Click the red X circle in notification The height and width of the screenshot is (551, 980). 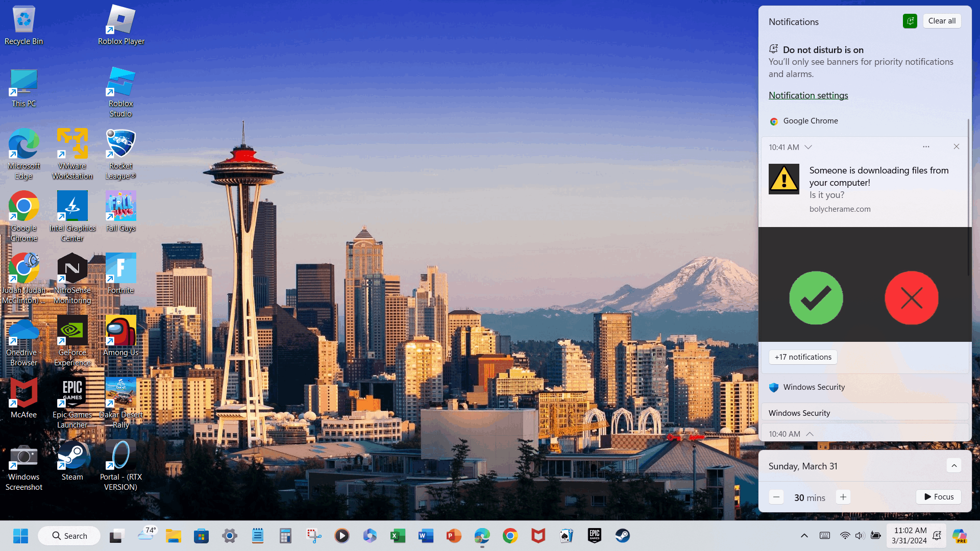pyautogui.click(x=911, y=298)
